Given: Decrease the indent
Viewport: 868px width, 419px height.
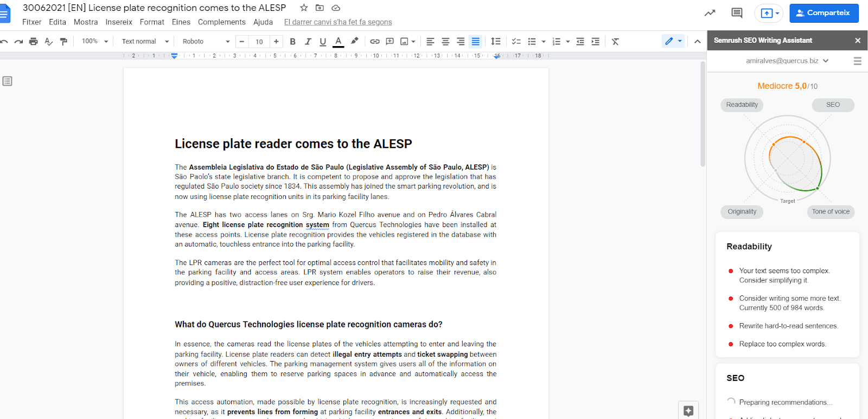Looking at the screenshot, I should 580,41.
